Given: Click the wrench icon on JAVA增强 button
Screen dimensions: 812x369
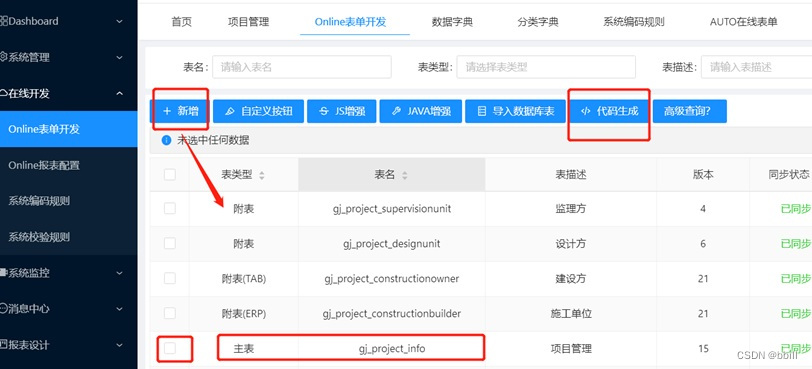Looking at the screenshot, I should [396, 111].
